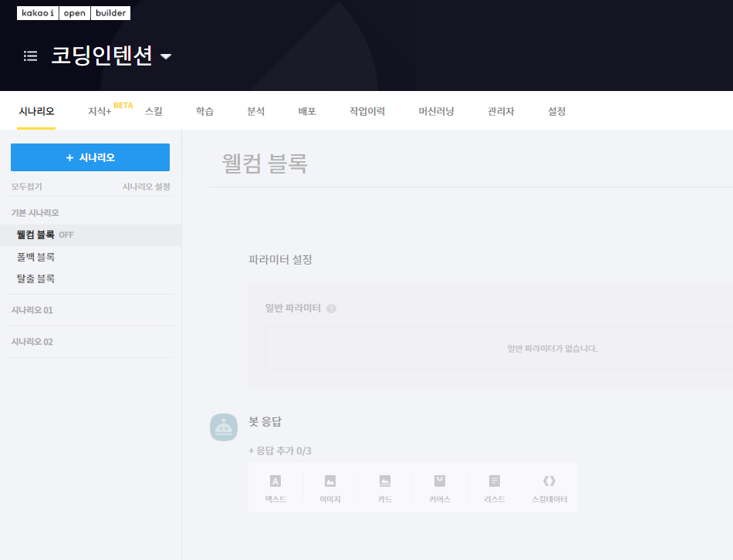Click the builder label in logo

pyautogui.click(x=110, y=13)
